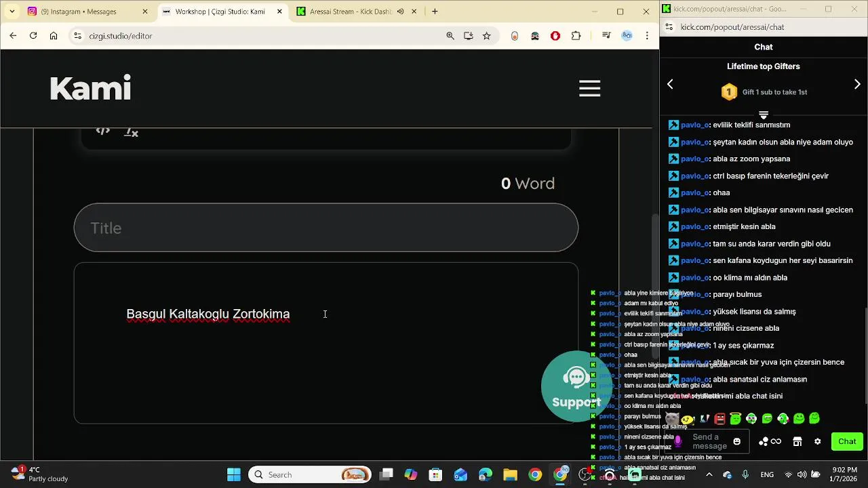Screen dimensions: 868x488
Task: Open the Chrome home page
Action: 54,36
